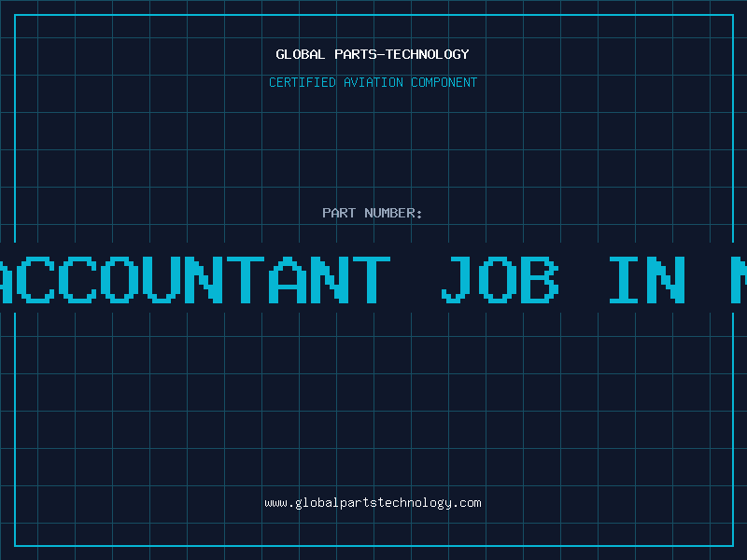The height and width of the screenshot is (560, 747).
Task: Select the word TECHNOLOGY in the heading
Action: pos(428,54)
